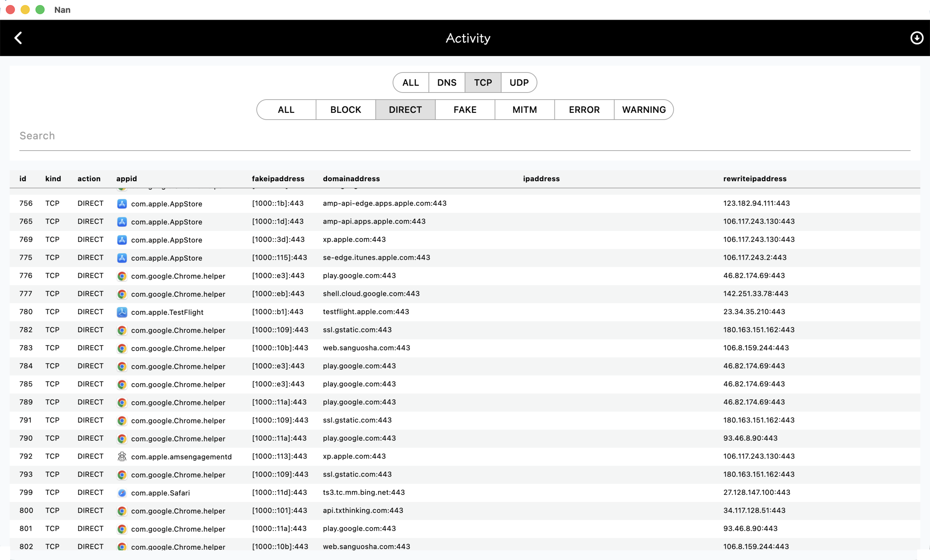The image size is (930, 560).
Task: Click amsengagementd icon in row 792
Action: pos(122,457)
